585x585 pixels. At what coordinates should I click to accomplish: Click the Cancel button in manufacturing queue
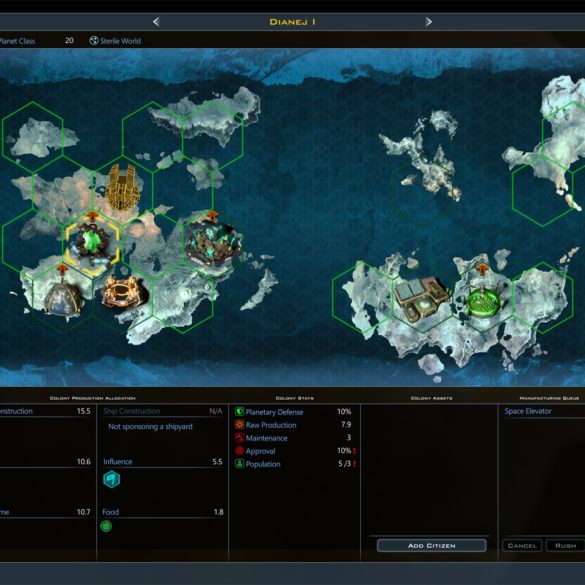coord(522,545)
